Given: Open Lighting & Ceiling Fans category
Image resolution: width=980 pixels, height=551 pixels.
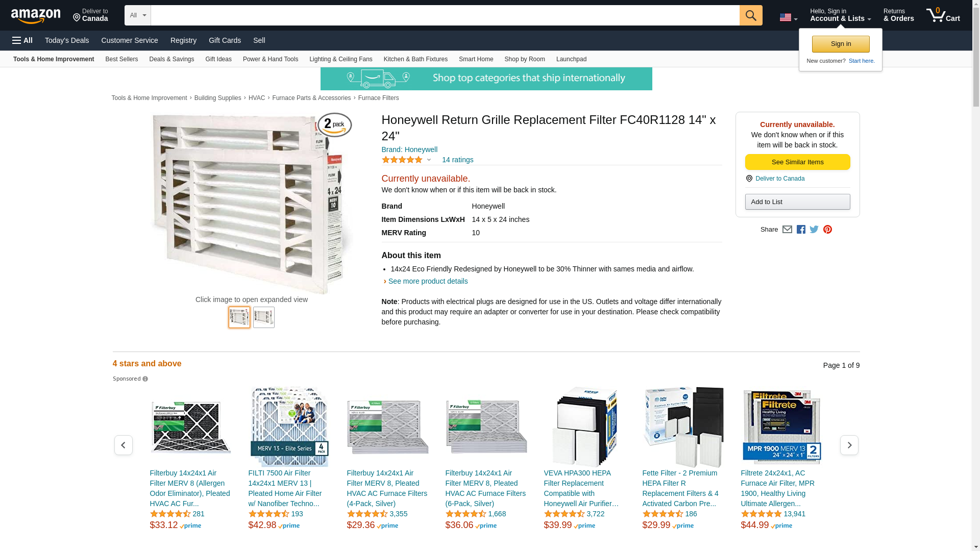Looking at the screenshot, I should [x=341, y=59].
